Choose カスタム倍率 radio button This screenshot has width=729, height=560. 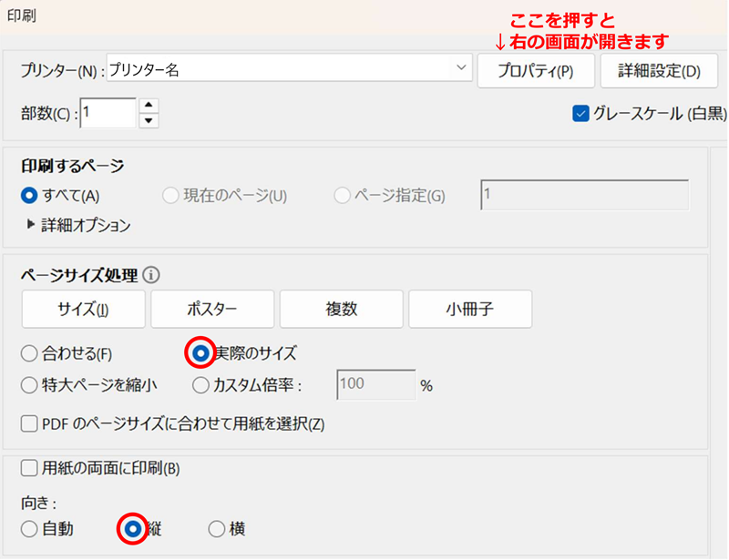[x=201, y=384]
